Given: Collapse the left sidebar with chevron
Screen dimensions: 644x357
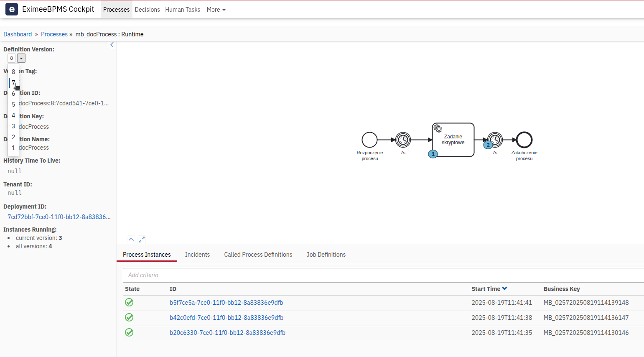Looking at the screenshot, I should click(x=112, y=45).
